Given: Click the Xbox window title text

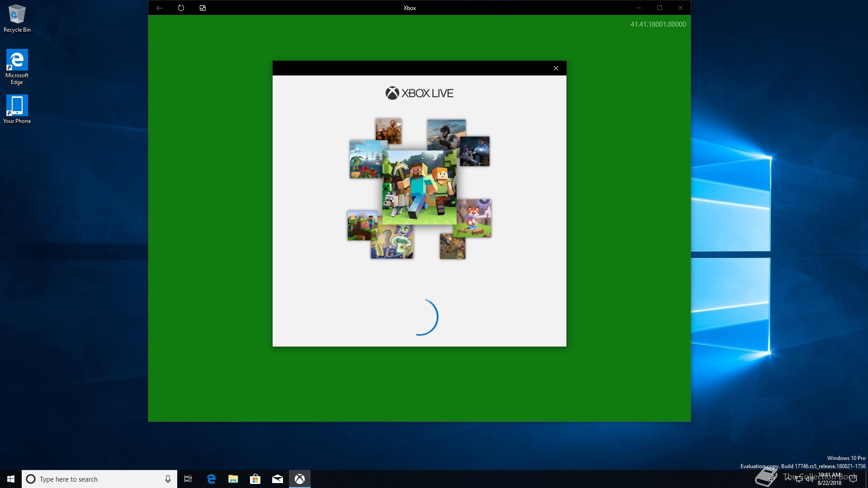Looking at the screenshot, I should pyautogui.click(x=410, y=8).
